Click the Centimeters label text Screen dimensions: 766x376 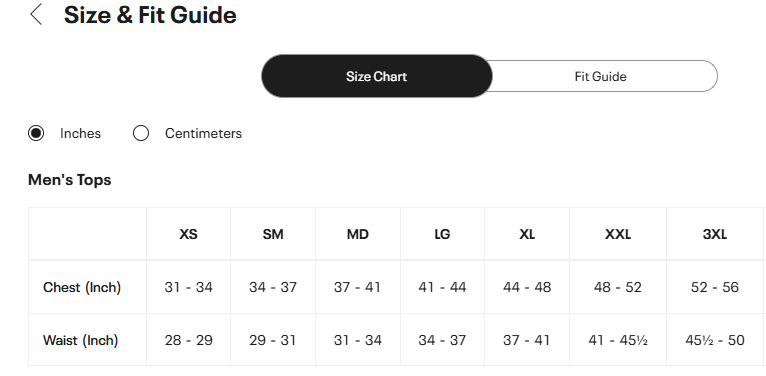coord(203,133)
